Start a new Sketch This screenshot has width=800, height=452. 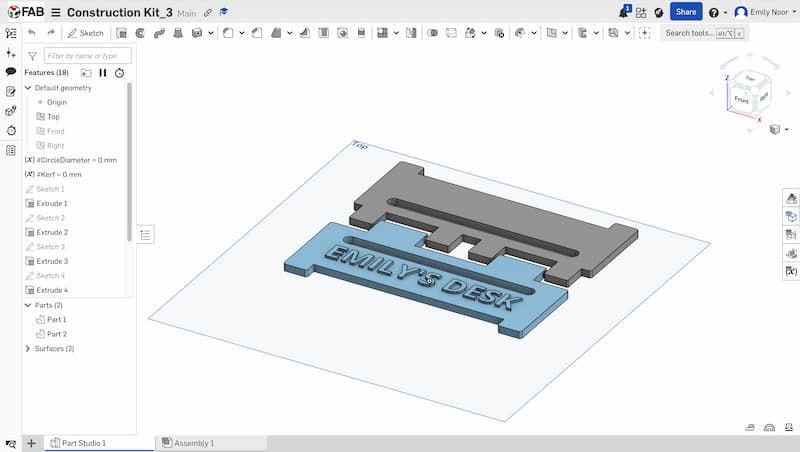click(86, 33)
